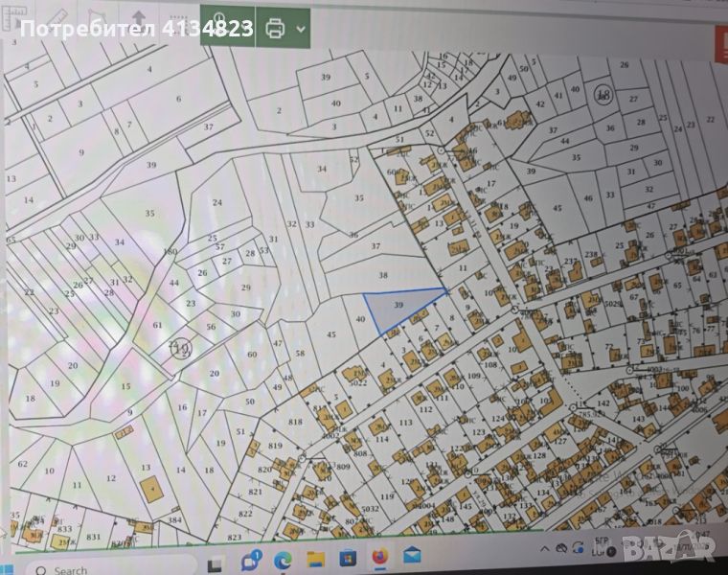Click parcel 56 on the map
Screen dimensions: 728x575
pos(211,327)
